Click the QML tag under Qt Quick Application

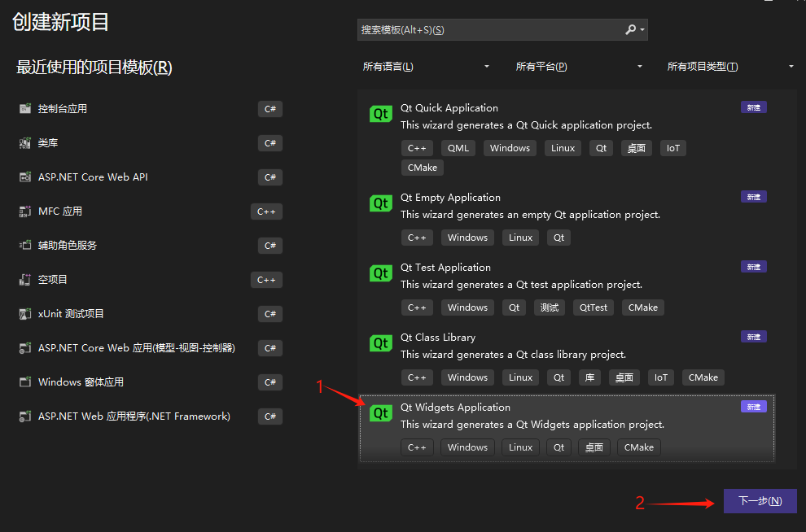458,148
